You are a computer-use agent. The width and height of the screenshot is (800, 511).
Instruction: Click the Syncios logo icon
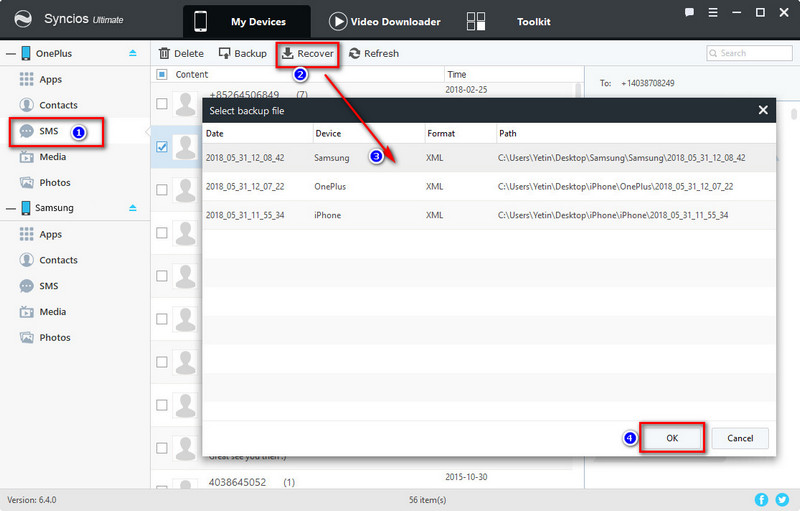[x=22, y=19]
